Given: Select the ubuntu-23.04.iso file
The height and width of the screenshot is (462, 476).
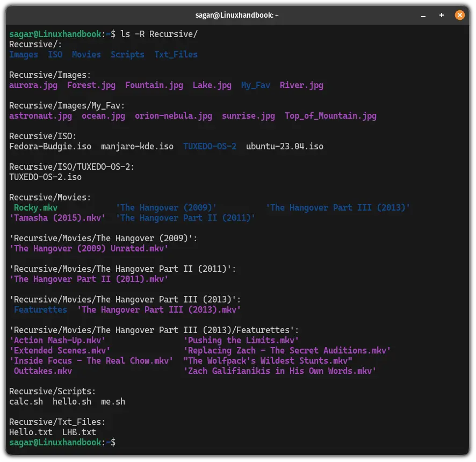Looking at the screenshot, I should point(284,146).
